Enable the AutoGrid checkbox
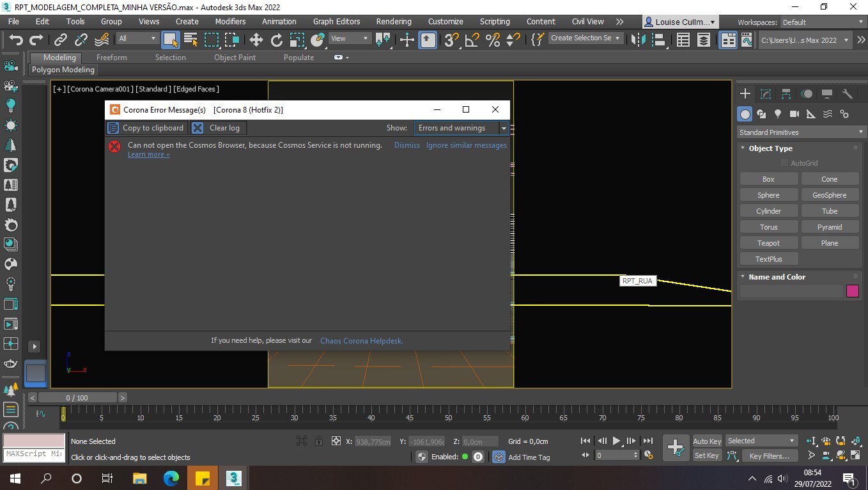 (784, 163)
